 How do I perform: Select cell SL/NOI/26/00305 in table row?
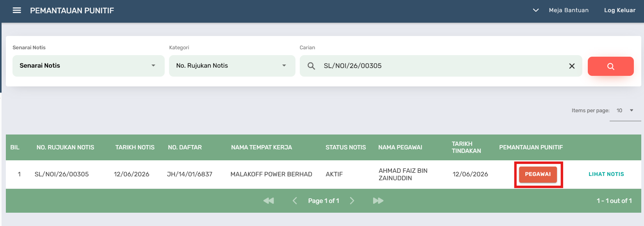pyautogui.click(x=62, y=174)
